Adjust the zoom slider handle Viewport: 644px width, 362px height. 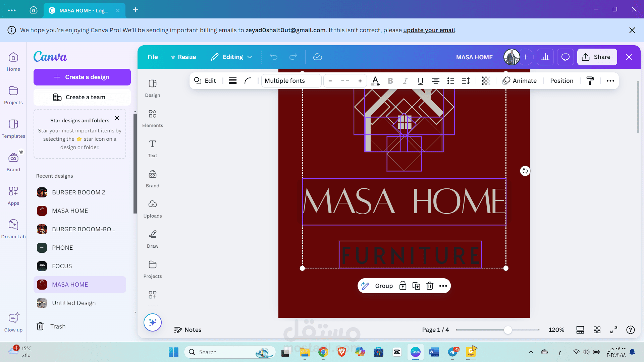point(508,330)
